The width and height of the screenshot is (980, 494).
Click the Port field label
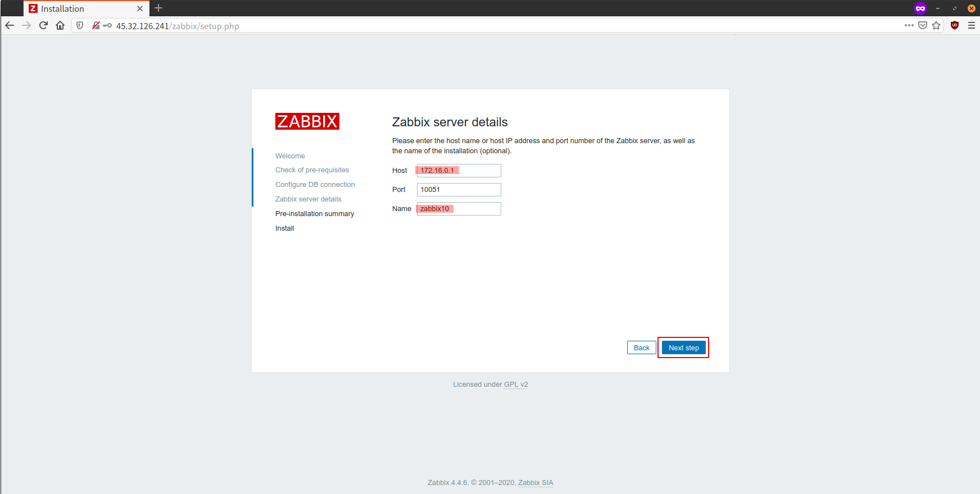pyautogui.click(x=398, y=190)
